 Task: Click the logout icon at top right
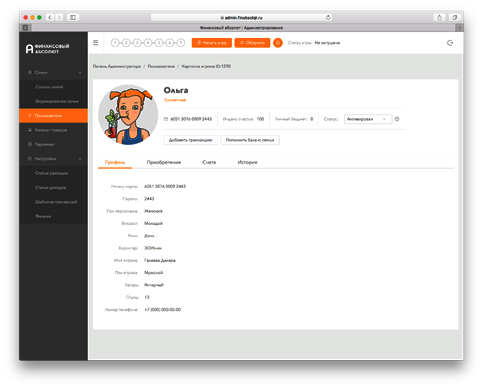click(x=450, y=43)
